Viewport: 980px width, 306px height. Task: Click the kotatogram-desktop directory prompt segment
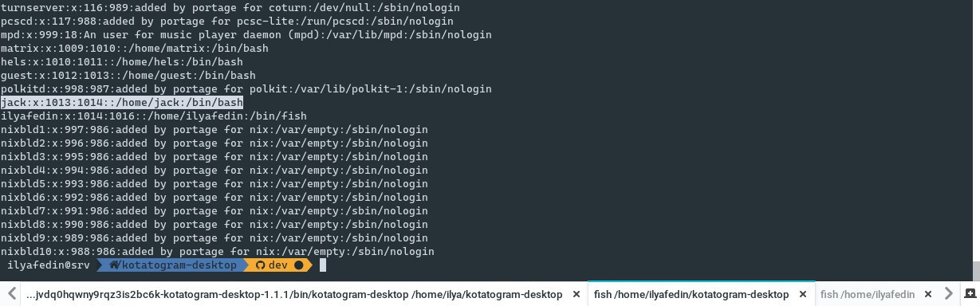[x=173, y=265]
